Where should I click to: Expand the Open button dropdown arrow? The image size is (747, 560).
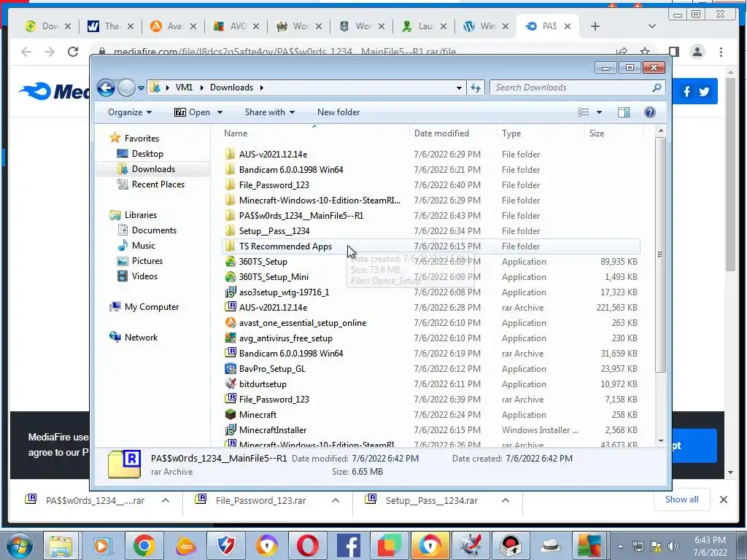[220, 112]
